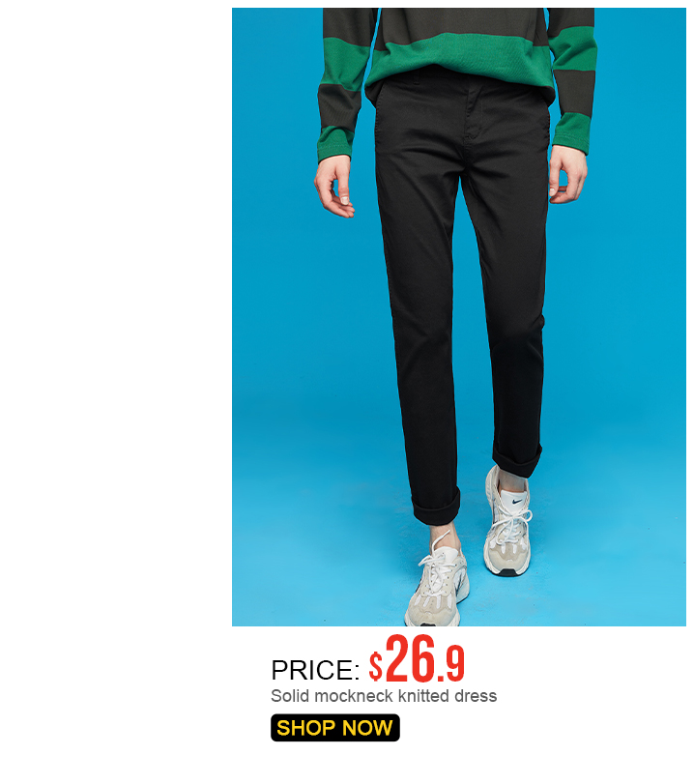Click the model's hand on the left side
Screen dimensions: 694x784
coord(334,187)
